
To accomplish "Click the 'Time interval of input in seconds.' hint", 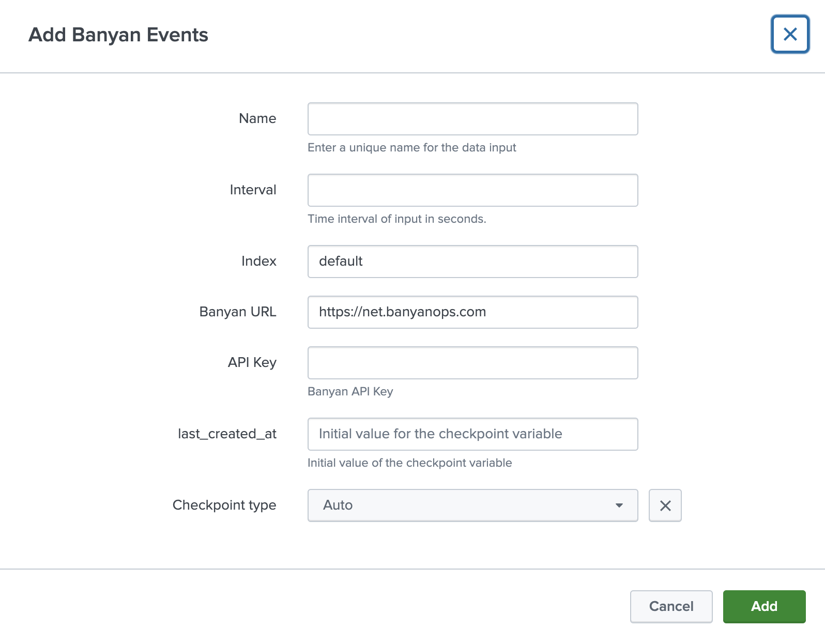I will coord(397,219).
